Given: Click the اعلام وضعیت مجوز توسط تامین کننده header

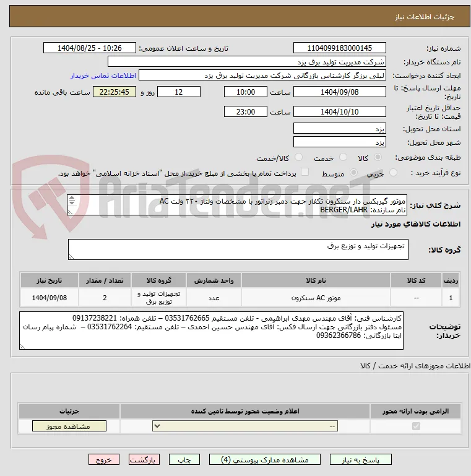Looking at the screenshot, I should [245, 411].
